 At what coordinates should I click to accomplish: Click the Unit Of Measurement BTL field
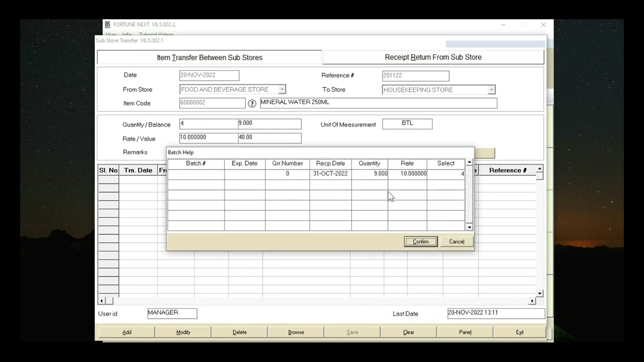[407, 124]
